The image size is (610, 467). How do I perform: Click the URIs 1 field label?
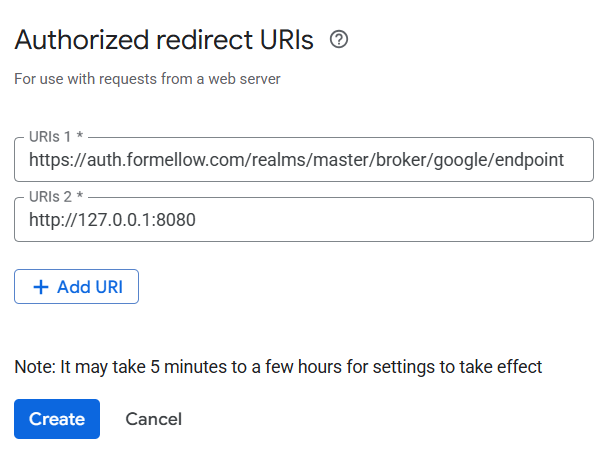(56, 137)
